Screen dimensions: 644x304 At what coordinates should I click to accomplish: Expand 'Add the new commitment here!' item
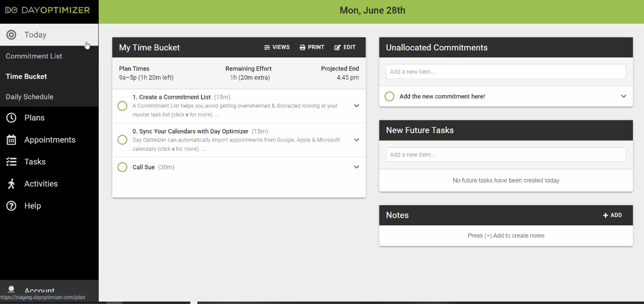(623, 96)
